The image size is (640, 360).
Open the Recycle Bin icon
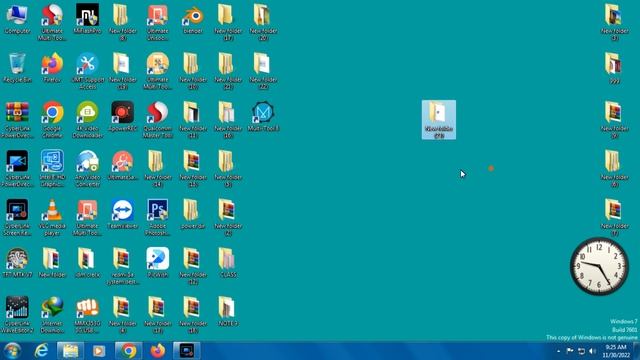coord(17,68)
